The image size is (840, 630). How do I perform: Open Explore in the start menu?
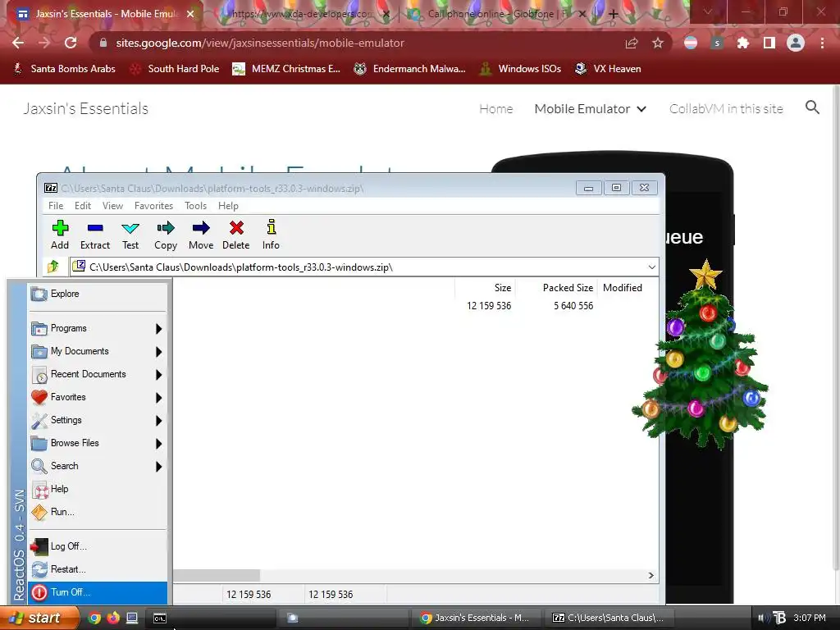coord(98,294)
